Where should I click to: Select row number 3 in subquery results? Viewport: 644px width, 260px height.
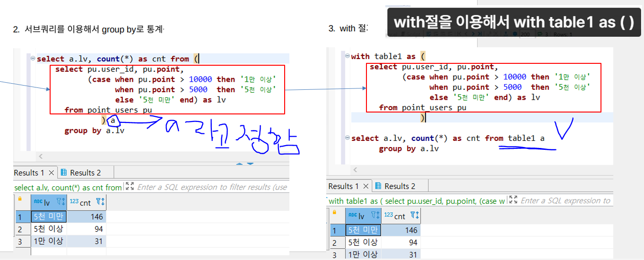point(22,241)
